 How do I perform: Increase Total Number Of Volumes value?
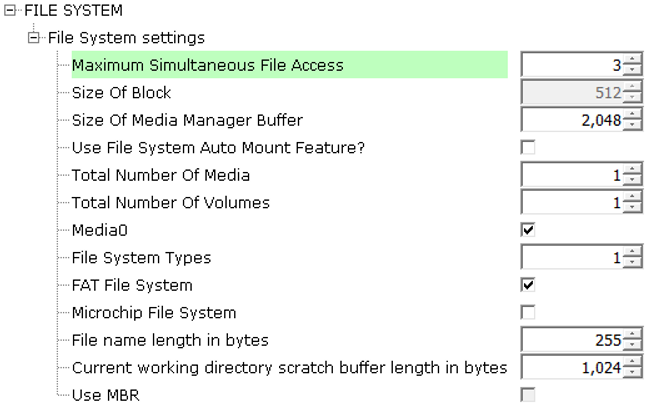pos(632,197)
